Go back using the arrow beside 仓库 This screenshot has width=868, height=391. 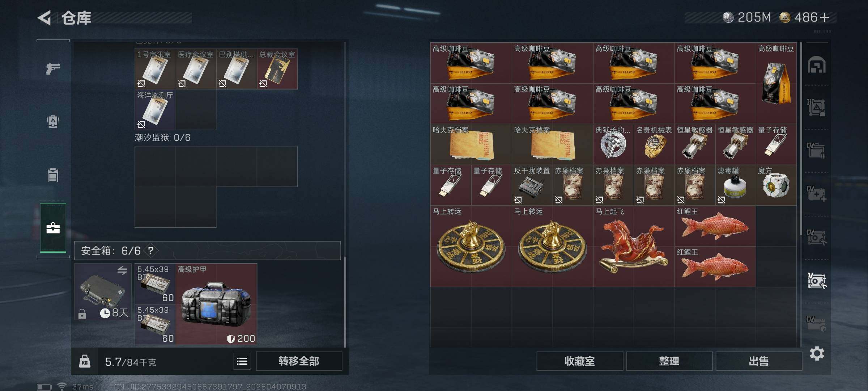pyautogui.click(x=44, y=18)
